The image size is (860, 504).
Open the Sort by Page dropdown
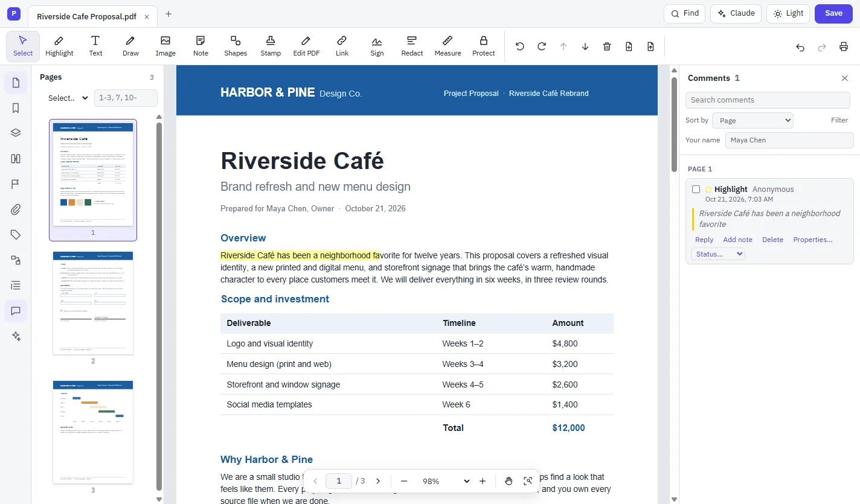[x=752, y=120]
